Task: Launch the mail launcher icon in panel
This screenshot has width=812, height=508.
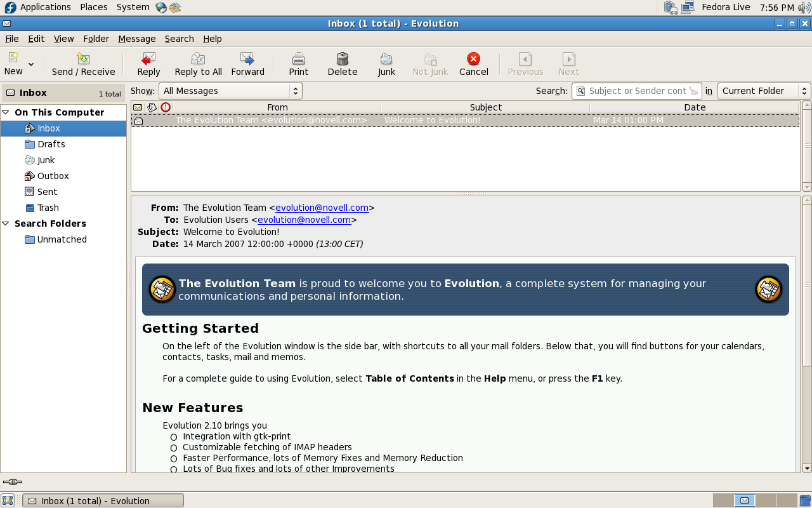Action: pyautogui.click(x=175, y=8)
